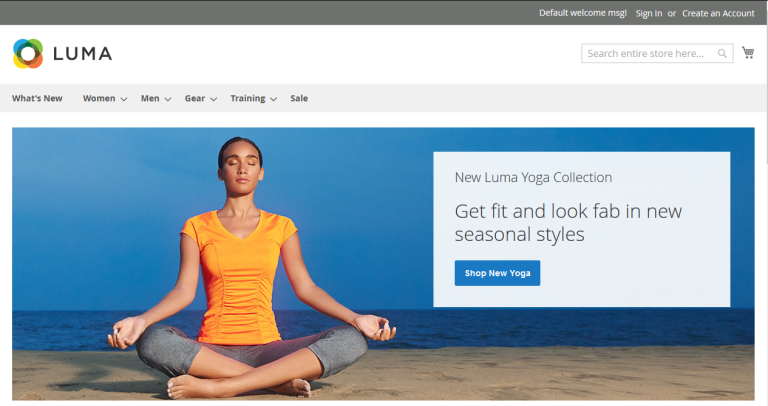The image size is (768, 406).
Task: Expand the Men menu chevron
Action: 168,99
